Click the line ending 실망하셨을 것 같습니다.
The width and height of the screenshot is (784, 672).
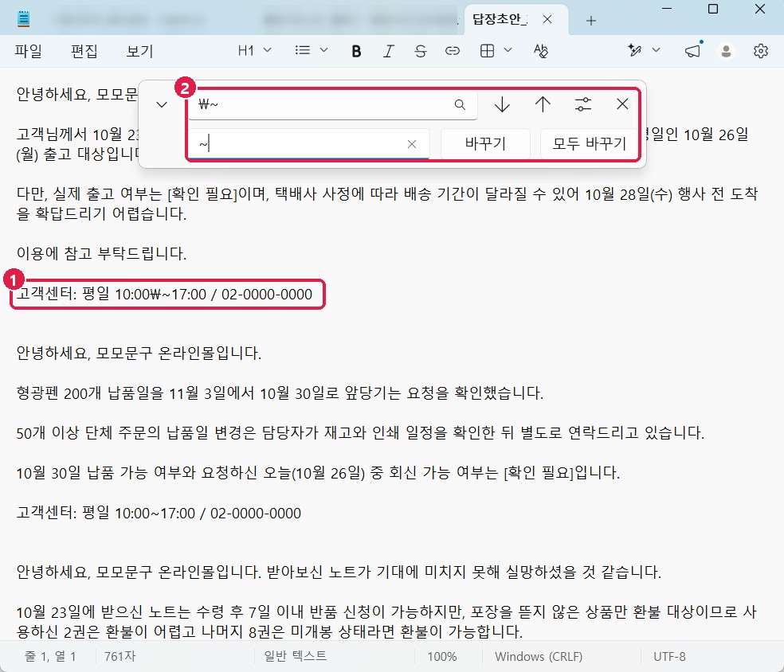339,572
